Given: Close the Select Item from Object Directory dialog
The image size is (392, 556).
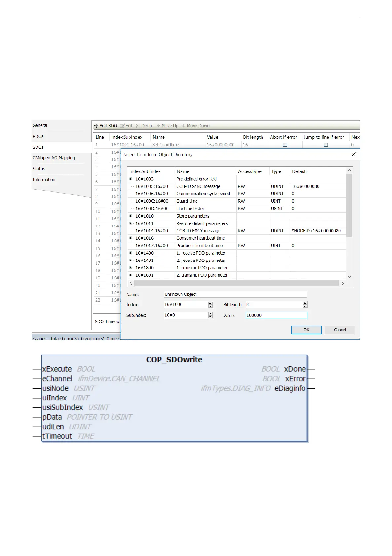Looking at the screenshot, I should [353, 154].
